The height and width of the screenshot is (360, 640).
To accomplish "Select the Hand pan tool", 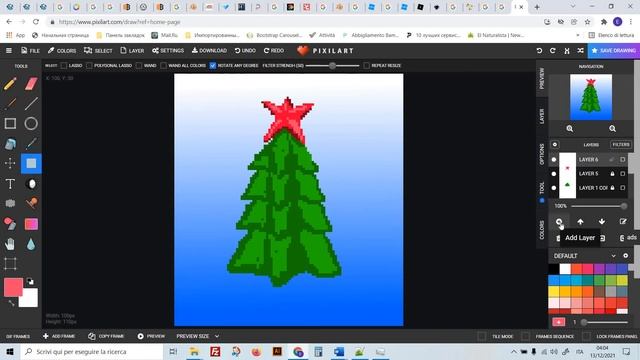I will 10,244.
